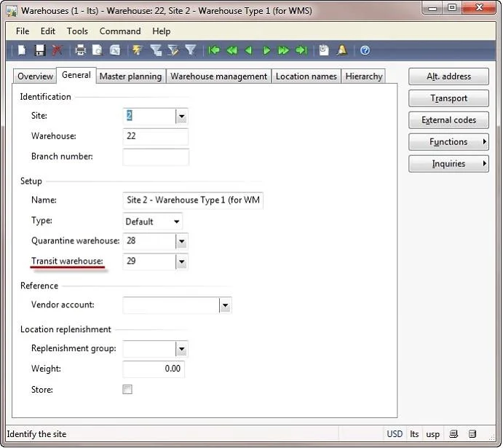Expand Transit warehouse dropdown arrow
Viewport: 503px width, 448px height.
tap(181, 262)
